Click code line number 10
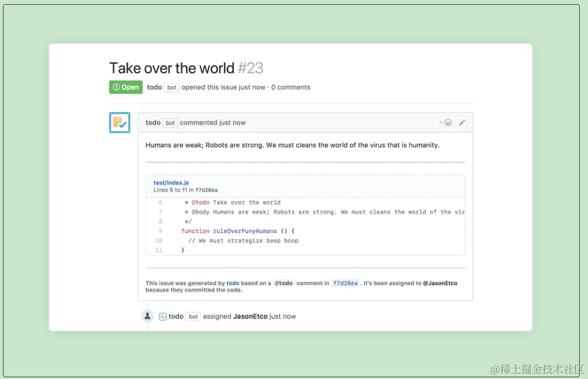The image size is (588, 379). (x=159, y=241)
